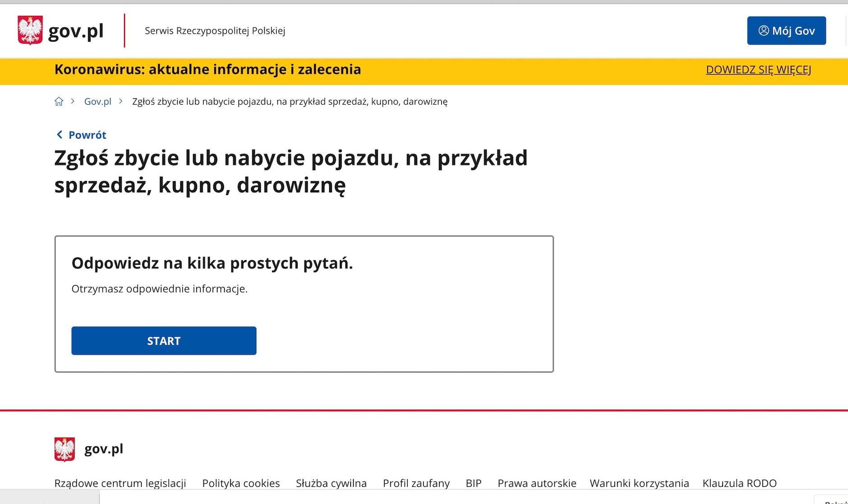Click the breadcrumb chevron after Gov.pl
The height and width of the screenshot is (504, 848).
(x=120, y=101)
